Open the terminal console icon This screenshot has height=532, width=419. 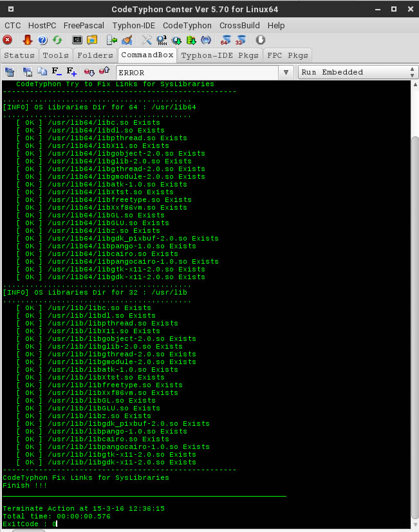[77, 40]
